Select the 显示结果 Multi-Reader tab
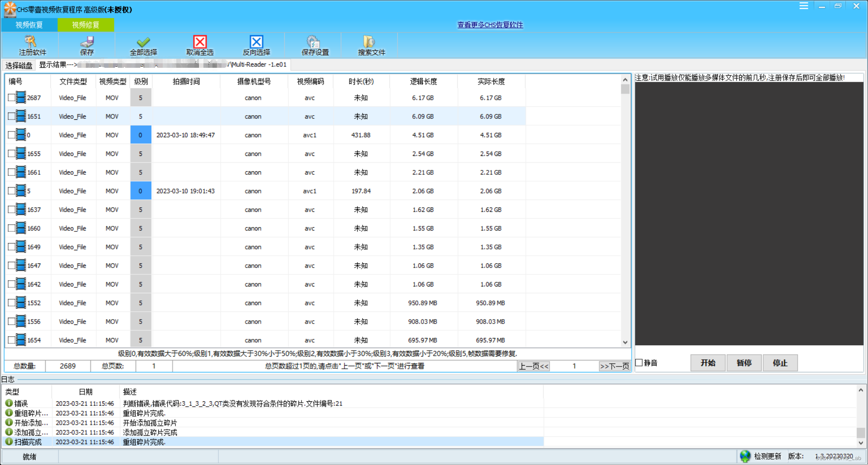 pos(163,65)
